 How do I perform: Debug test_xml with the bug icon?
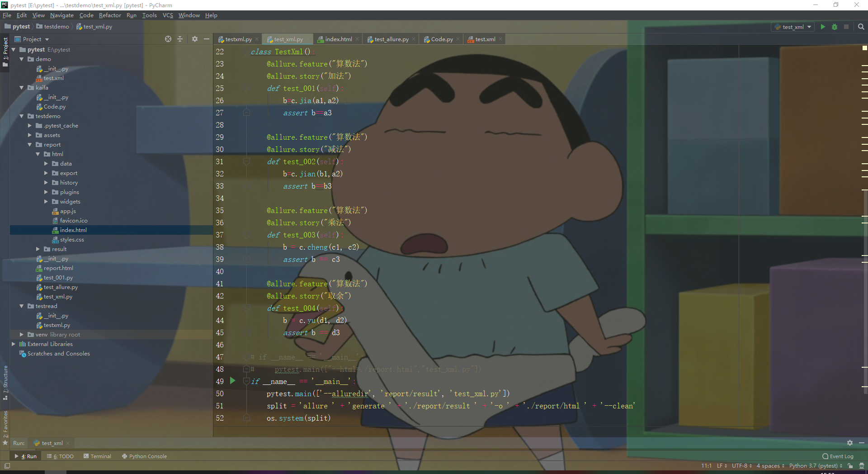click(x=835, y=27)
